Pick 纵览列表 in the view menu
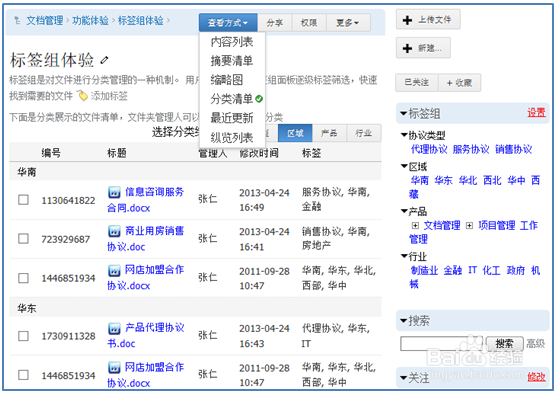This screenshot has width=556, height=394. point(232,138)
